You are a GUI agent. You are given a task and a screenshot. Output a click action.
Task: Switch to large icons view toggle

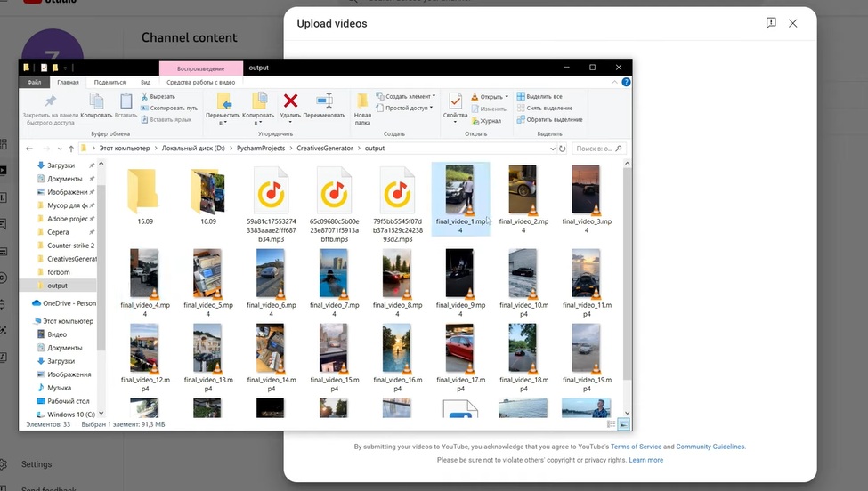click(624, 424)
